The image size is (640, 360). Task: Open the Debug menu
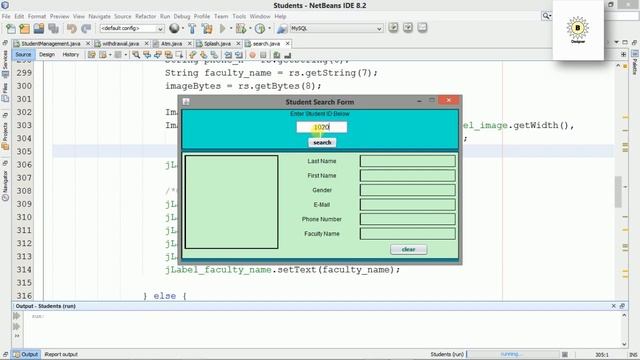(182, 16)
